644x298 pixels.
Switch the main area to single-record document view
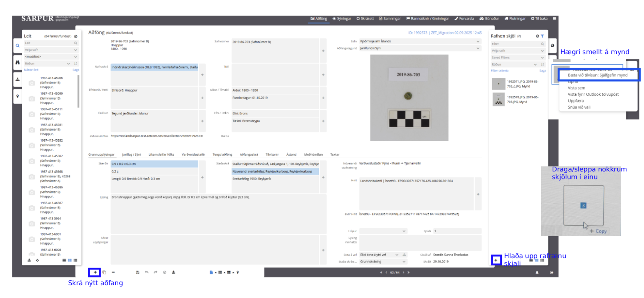click(x=211, y=272)
